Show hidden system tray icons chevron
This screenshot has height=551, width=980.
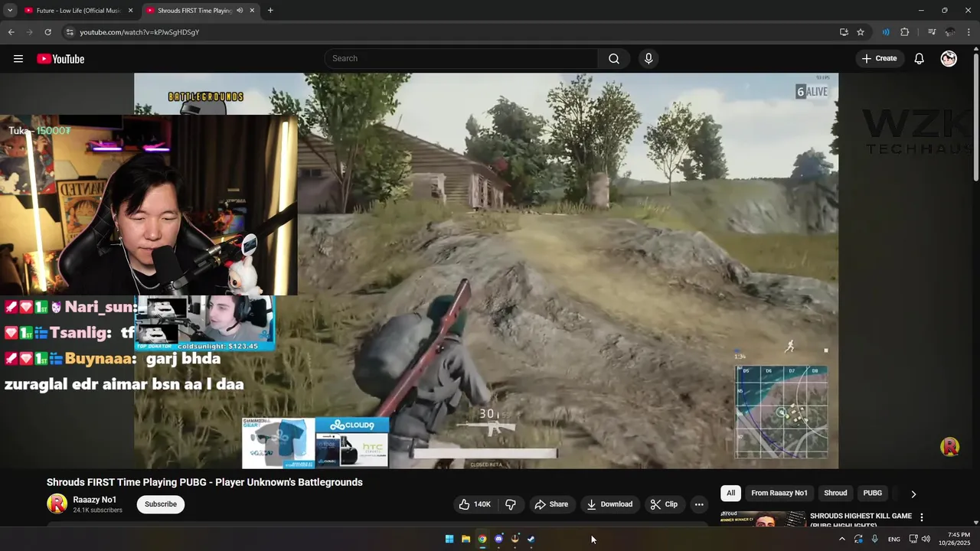(842, 539)
